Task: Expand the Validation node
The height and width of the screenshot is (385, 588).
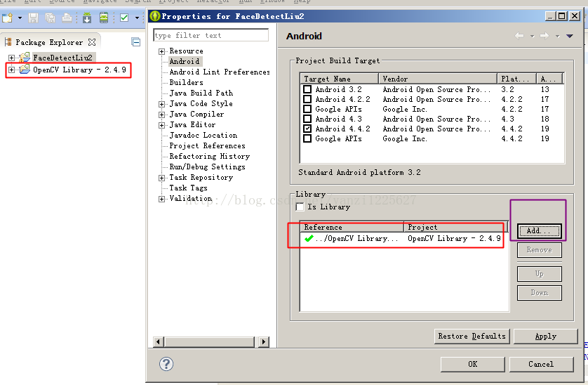Action: pos(161,199)
